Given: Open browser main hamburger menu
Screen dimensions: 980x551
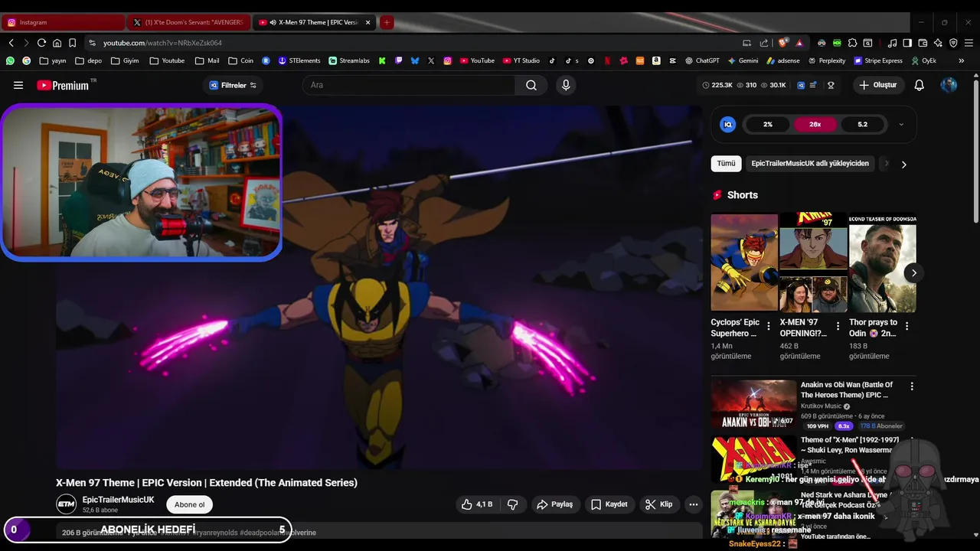Looking at the screenshot, I should coord(969,43).
